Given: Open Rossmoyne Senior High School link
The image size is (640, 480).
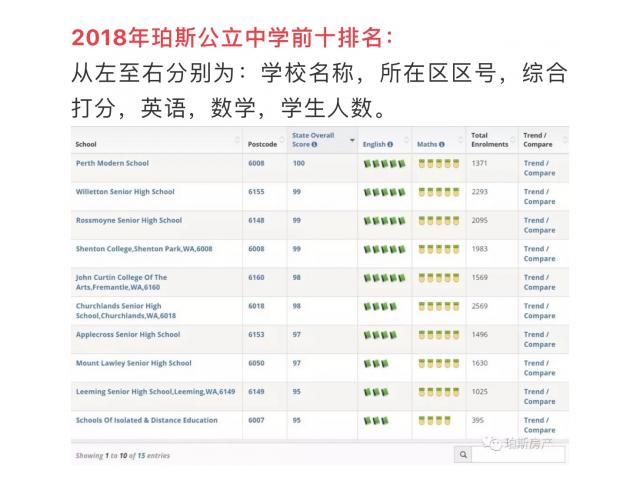Looking at the screenshot, I should (129, 220).
